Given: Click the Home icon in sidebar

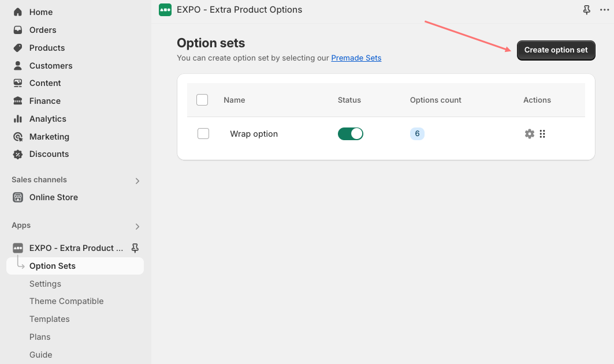Looking at the screenshot, I should tap(18, 12).
